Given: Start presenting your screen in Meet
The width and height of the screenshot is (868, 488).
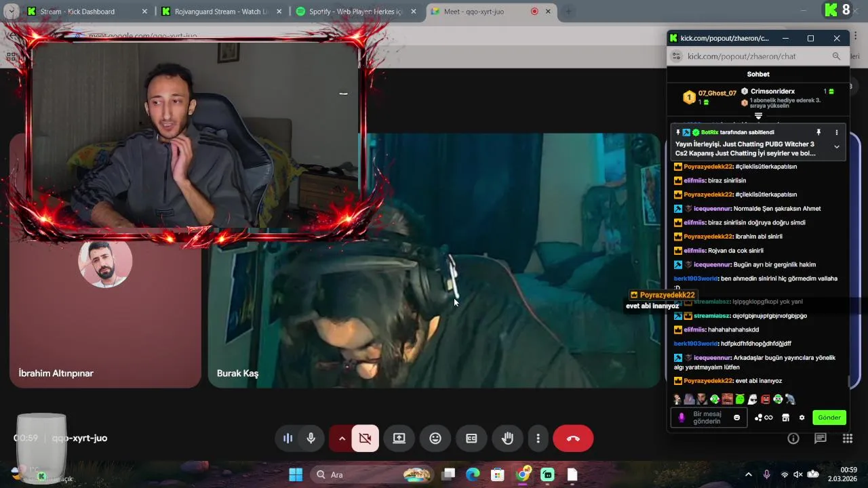Looking at the screenshot, I should coord(399,439).
